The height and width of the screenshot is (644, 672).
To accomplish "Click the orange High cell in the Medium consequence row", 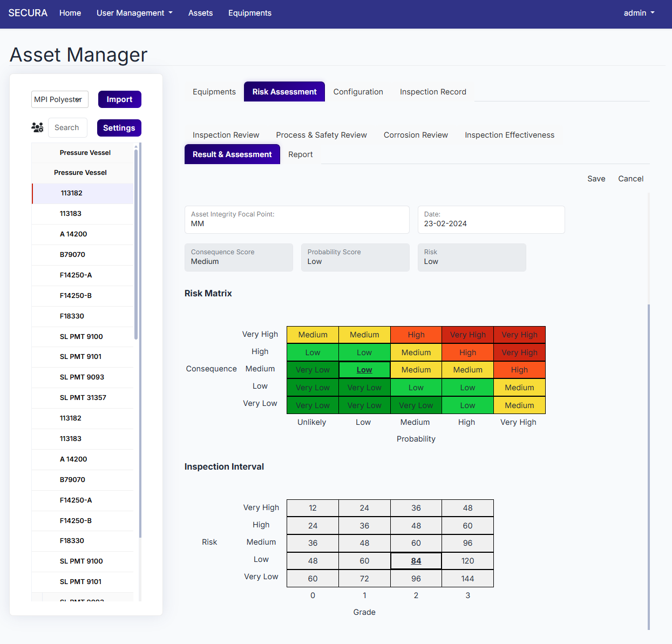I will [520, 370].
